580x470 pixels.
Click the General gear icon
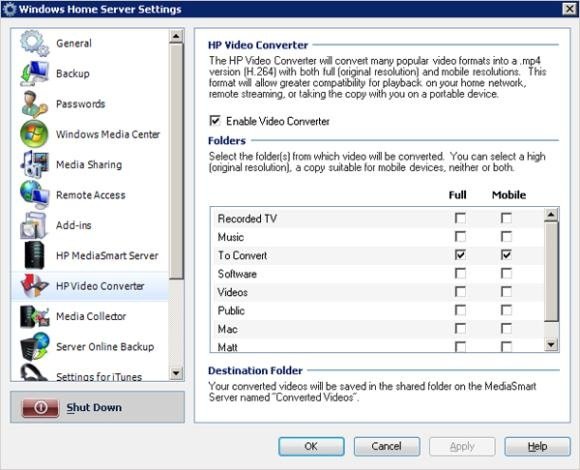point(34,43)
